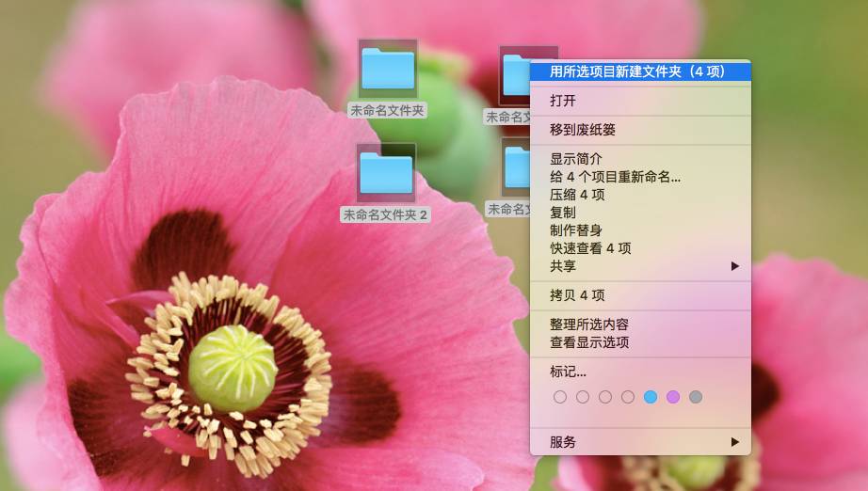Apply the gray tag color circle
Image resolution: width=868 pixels, height=491 pixels.
(x=696, y=396)
